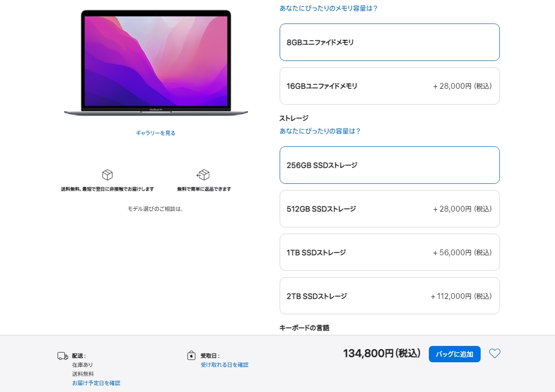
Task: Click the delivery truck icon
Action: coord(63,356)
